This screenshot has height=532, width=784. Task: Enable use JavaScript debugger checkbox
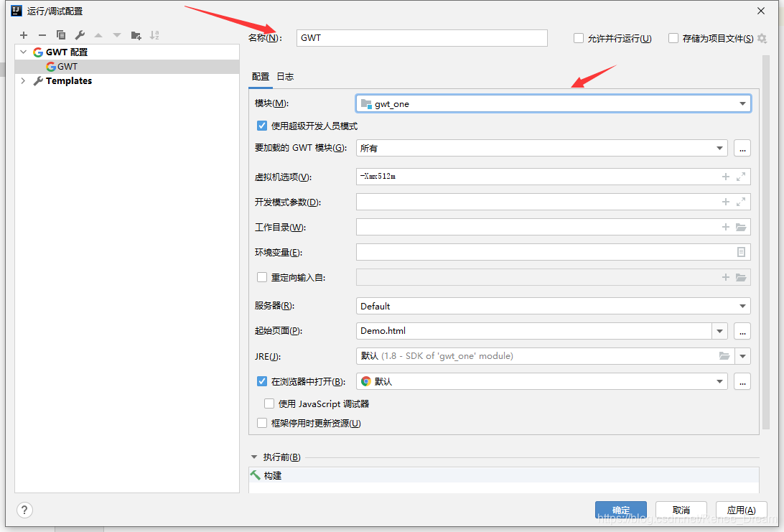tap(269, 403)
